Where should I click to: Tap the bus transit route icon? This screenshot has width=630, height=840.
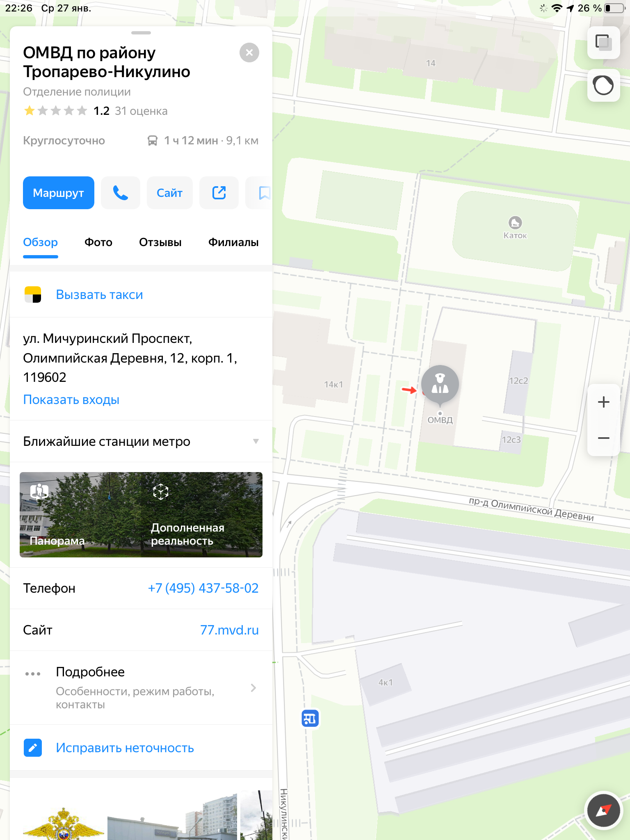(x=153, y=141)
